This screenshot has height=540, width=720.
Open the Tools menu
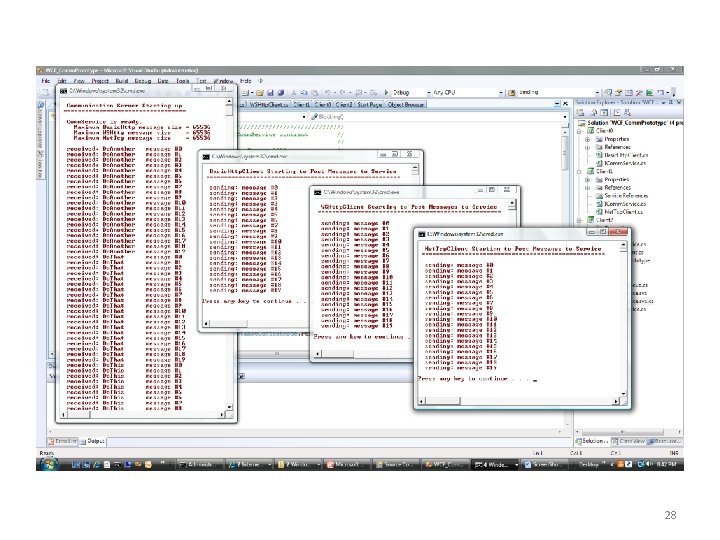click(183, 81)
